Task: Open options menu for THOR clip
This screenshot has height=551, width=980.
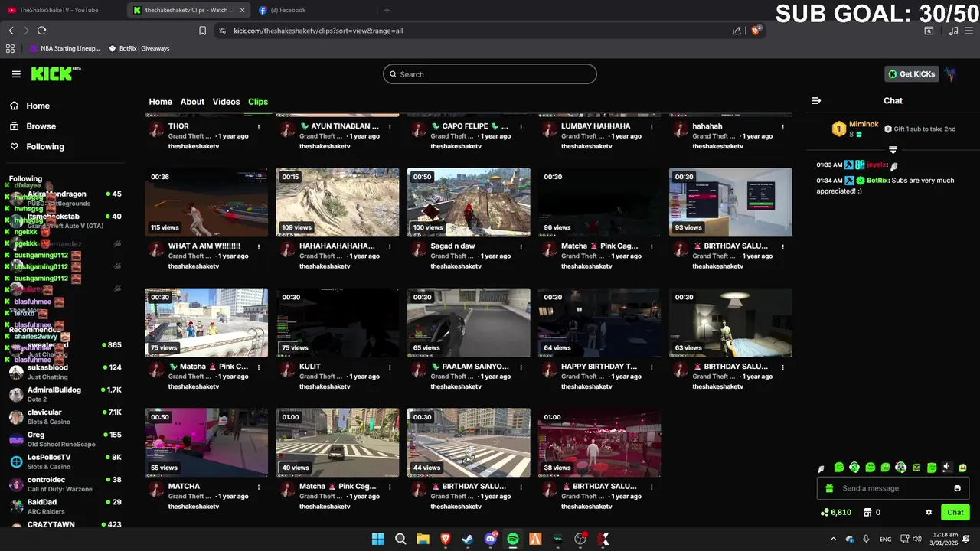Action: [259, 127]
